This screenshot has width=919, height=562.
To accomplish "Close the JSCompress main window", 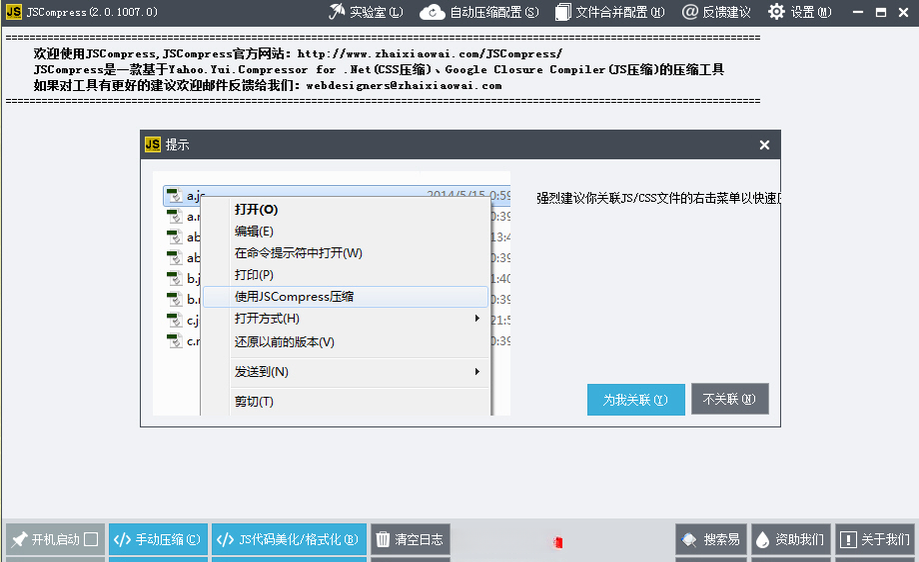I will (903, 12).
